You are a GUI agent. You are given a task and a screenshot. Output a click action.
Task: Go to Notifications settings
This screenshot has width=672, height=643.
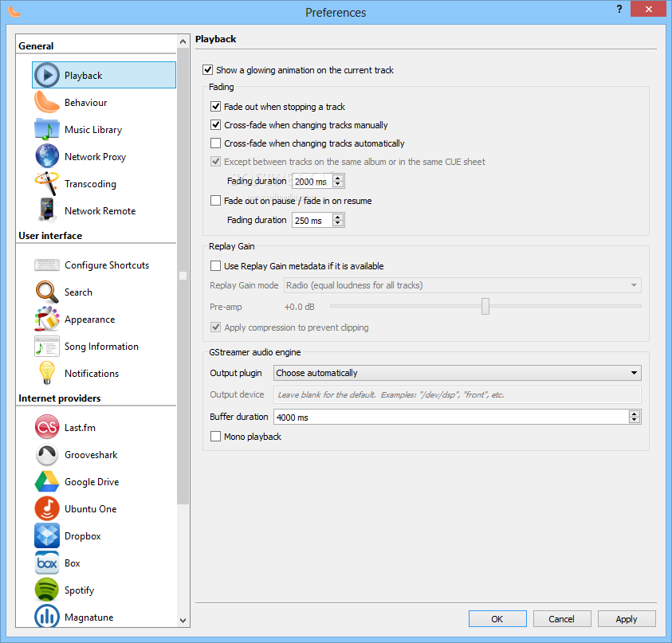[104, 373]
